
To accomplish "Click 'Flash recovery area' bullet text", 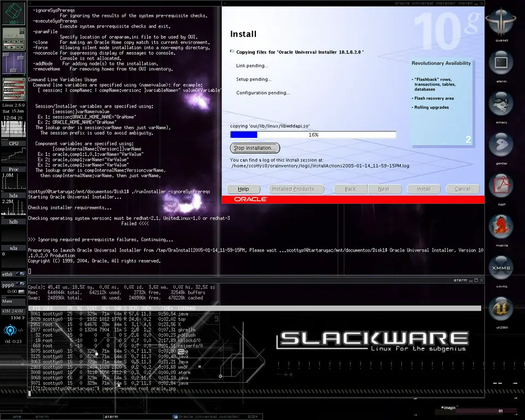I will pyautogui.click(x=434, y=98).
